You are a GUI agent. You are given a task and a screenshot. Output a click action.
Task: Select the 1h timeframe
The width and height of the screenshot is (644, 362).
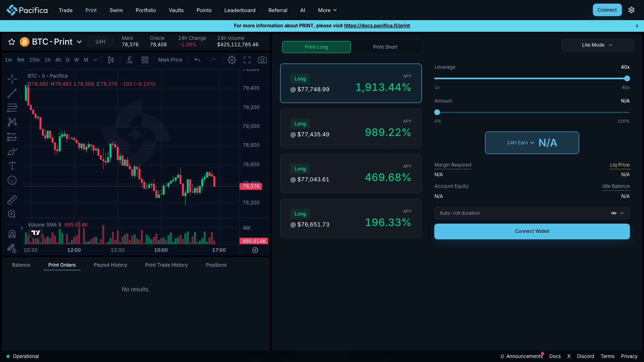(47, 60)
